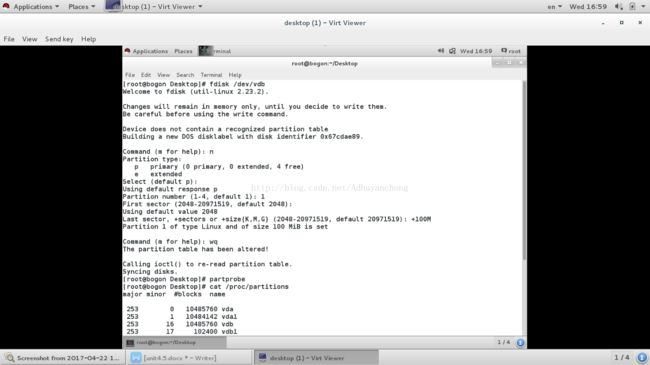
Task: Close the guest terminal window
Action: [521, 63]
